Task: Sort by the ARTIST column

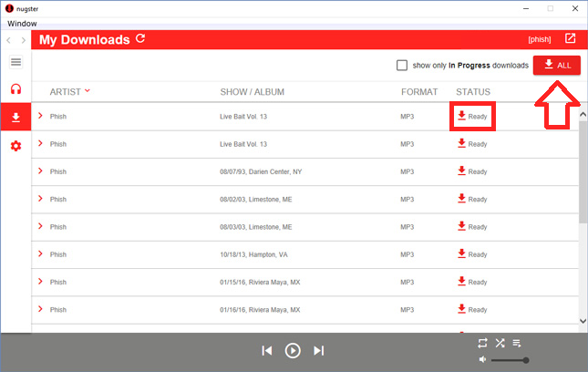Action: [x=70, y=91]
